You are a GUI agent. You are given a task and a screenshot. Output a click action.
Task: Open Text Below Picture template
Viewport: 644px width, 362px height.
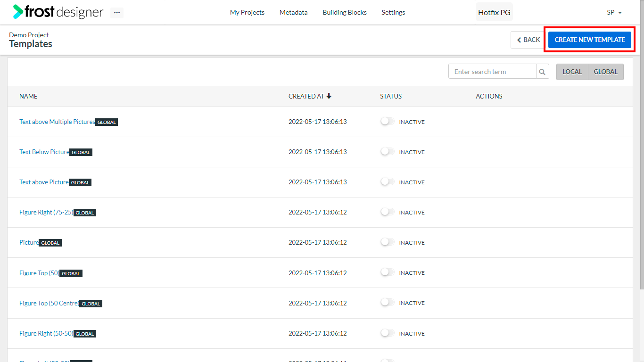pyautogui.click(x=44, y=152)
